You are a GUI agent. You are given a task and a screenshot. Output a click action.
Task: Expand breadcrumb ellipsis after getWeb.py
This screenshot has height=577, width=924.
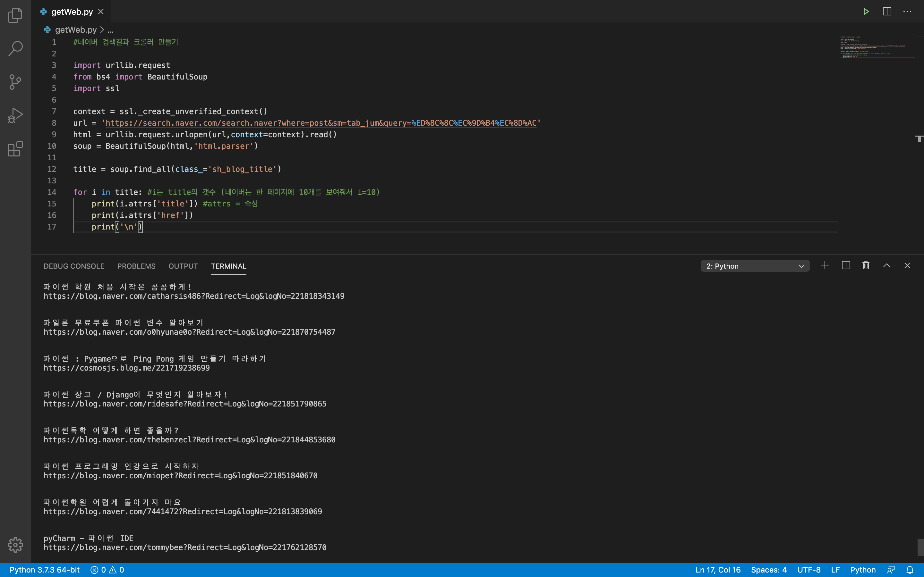coord(110,30)
